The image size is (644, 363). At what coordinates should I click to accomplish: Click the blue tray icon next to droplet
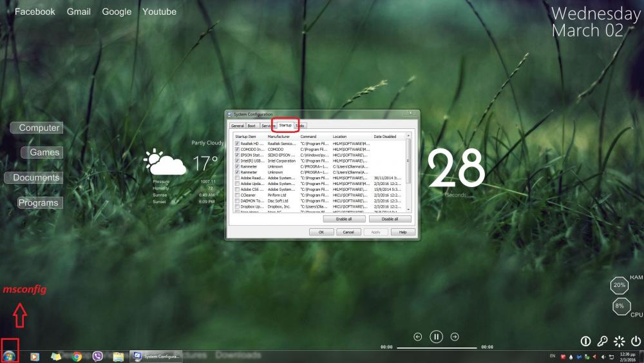pyautogui.click(x=579, y=357)
